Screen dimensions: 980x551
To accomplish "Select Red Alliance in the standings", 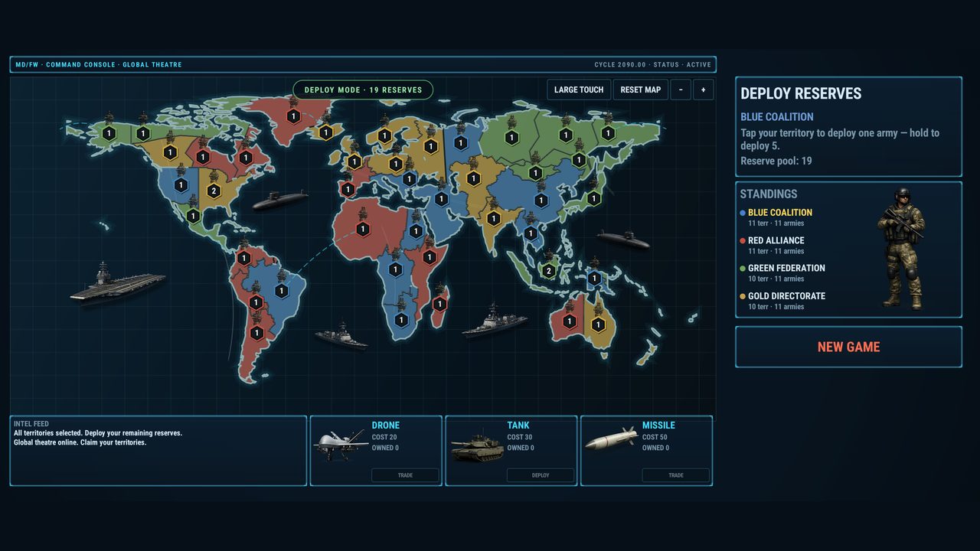I will tap(776, 240).
